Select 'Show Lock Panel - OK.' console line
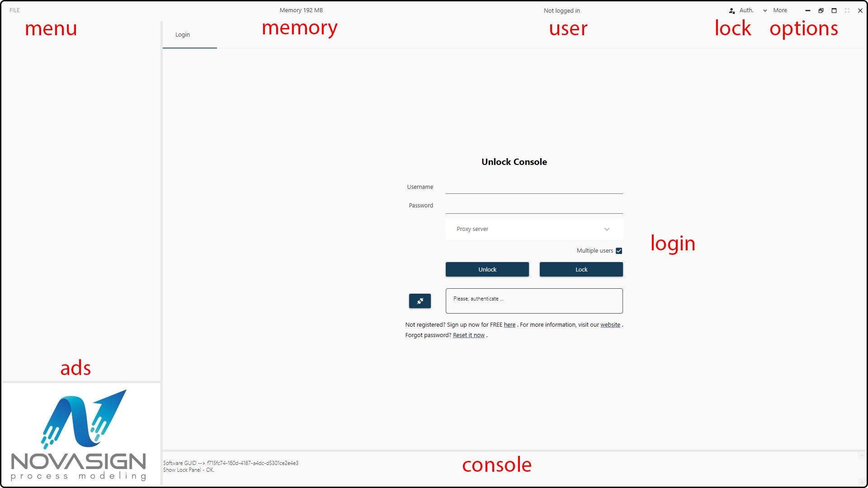The width and height of the screenshot is (868, 488). 189,470
